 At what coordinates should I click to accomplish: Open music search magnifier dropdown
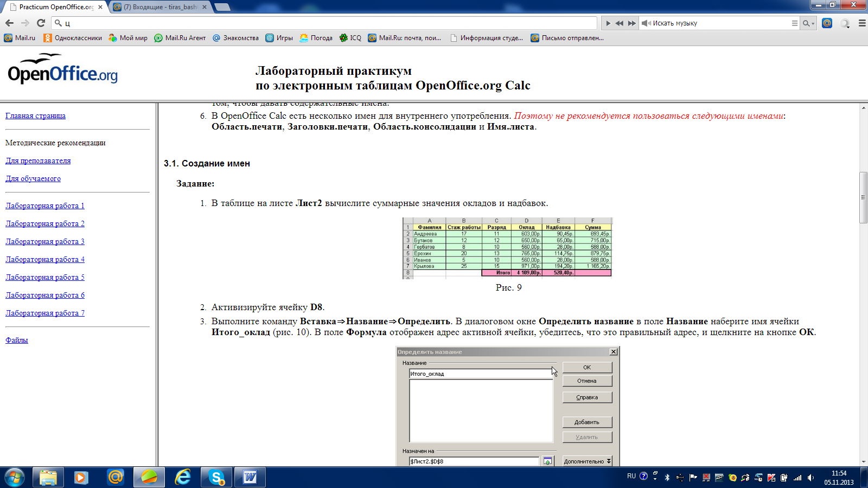[x=808, y=23]
